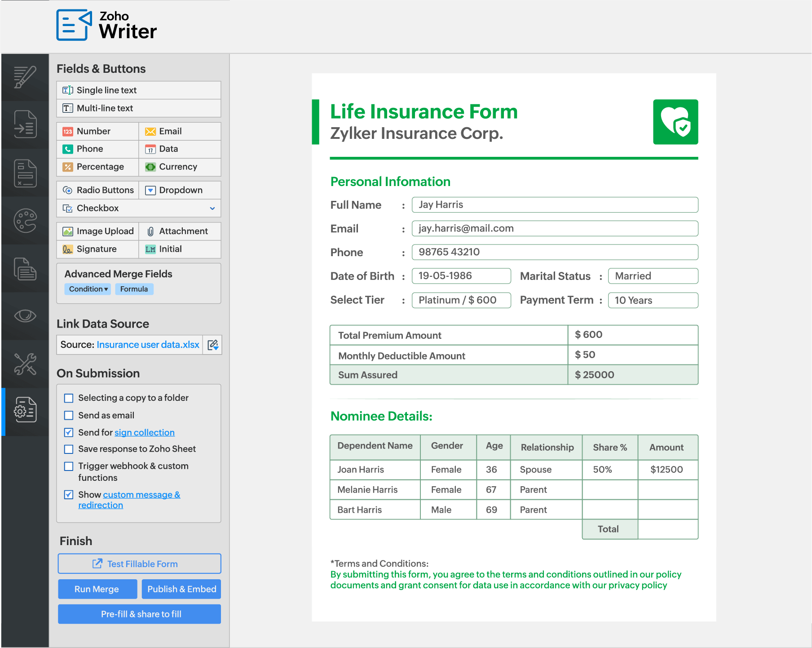Select the Bart Harris table cell

375,510
